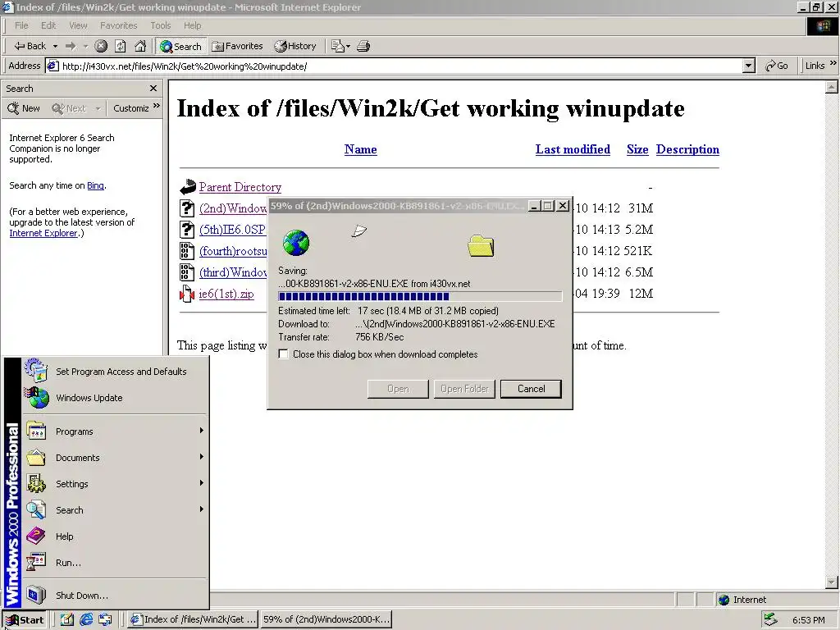Click the Mail toolbar icon
Viewport: 840px width, 630px height.
pyautogui.click(x=337, y=46)
